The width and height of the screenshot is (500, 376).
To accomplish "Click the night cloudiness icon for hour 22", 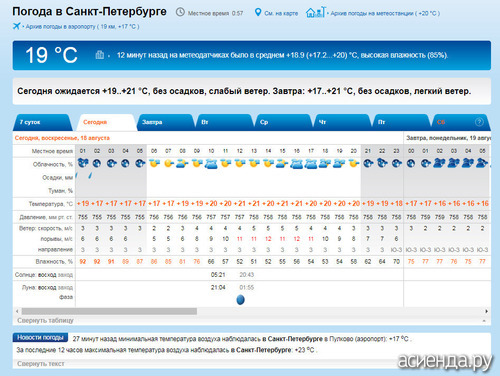I will [382, 163].
